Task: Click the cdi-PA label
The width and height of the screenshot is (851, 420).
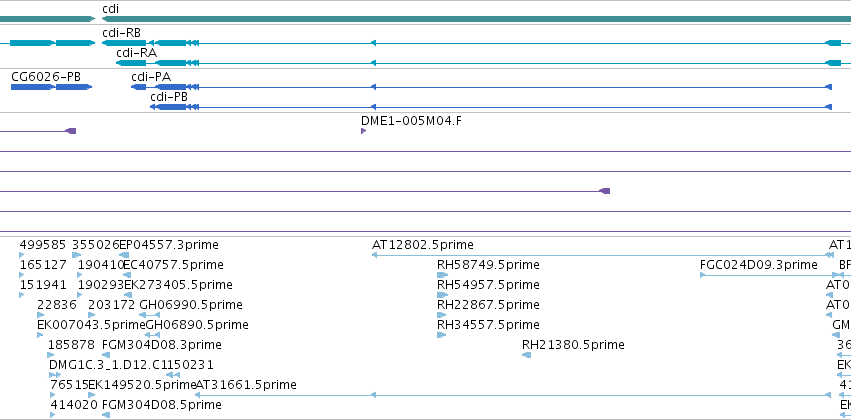Action: click(x=151, y=77)
